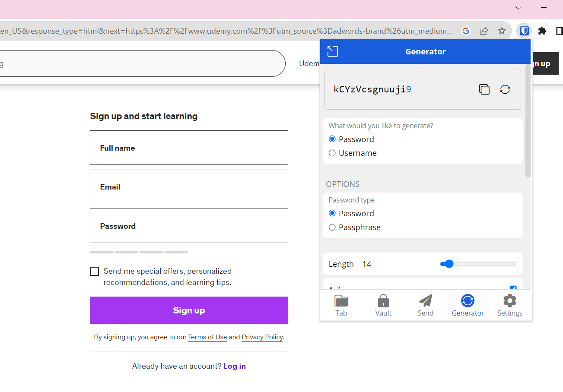Viewport: 563px width, 392px height.
Task: Open the browser extensions puzzle menu
Action: coord(543,31)
